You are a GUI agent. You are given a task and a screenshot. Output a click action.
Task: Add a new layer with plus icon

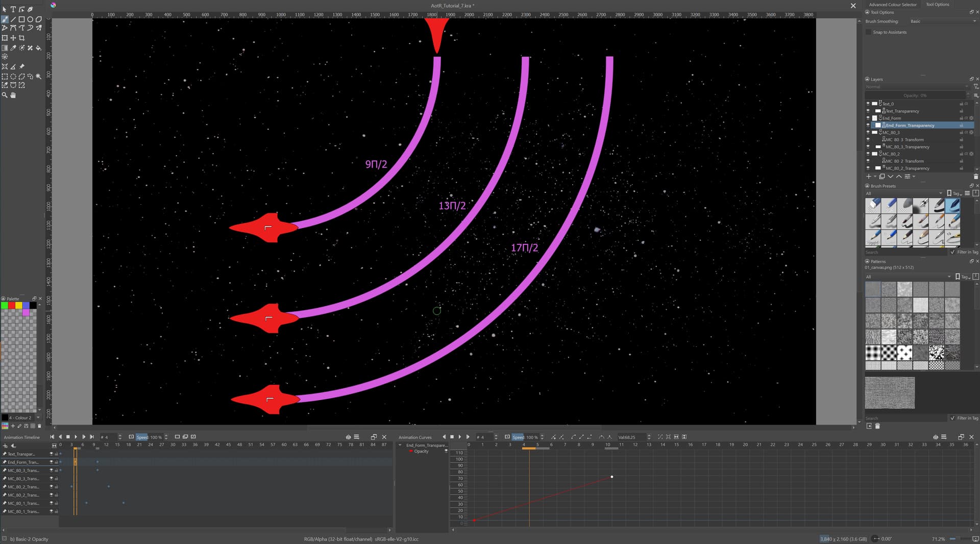869,177
